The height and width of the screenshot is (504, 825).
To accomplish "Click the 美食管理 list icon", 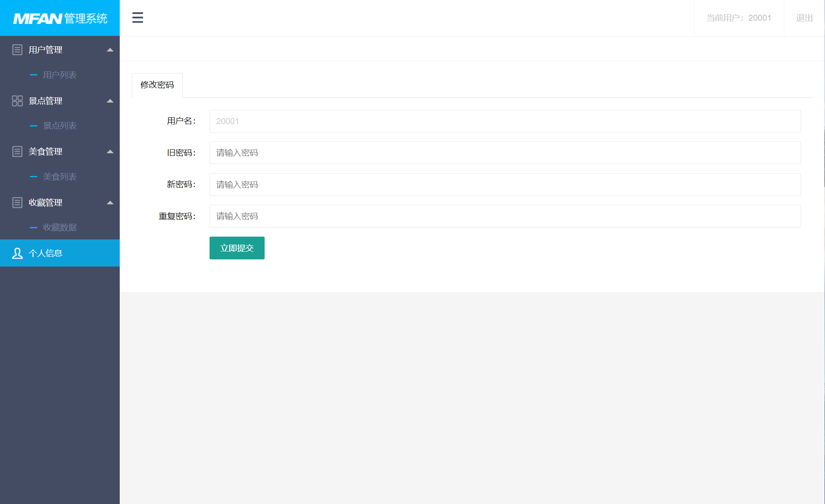I will tap(17, 151).
